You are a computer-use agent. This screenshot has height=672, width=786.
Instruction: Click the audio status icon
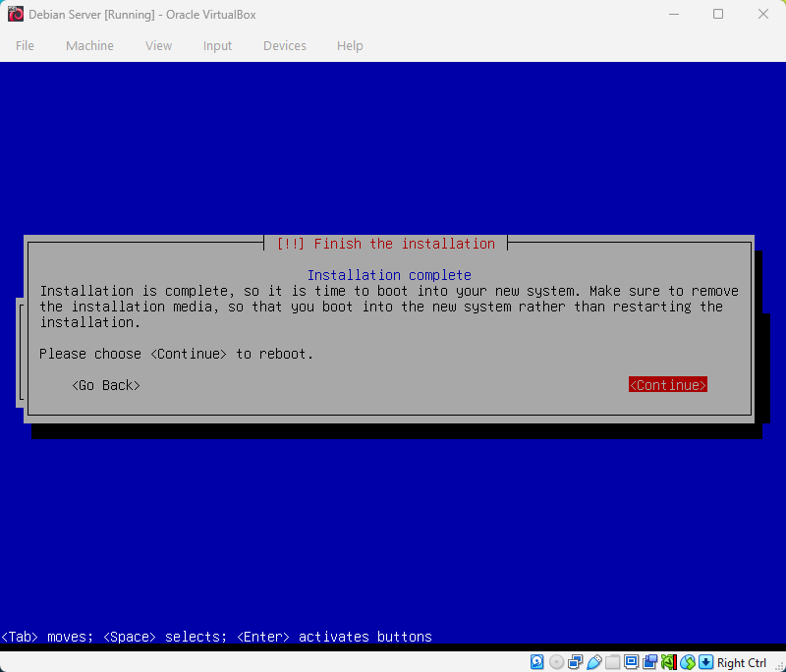[x=668, y=661]
